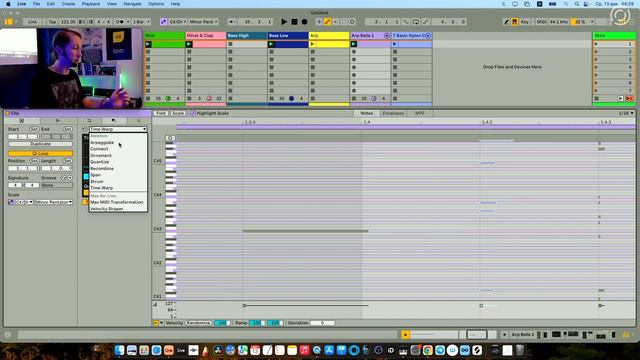Viewport: 640px width, 360px height.
Task: Open the Playback menu in menu bar
Action: tap(91, 4)
